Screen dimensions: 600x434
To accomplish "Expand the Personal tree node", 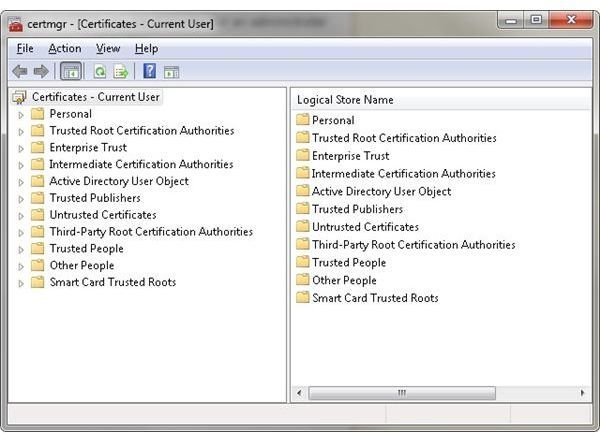I will pos(21,115).
